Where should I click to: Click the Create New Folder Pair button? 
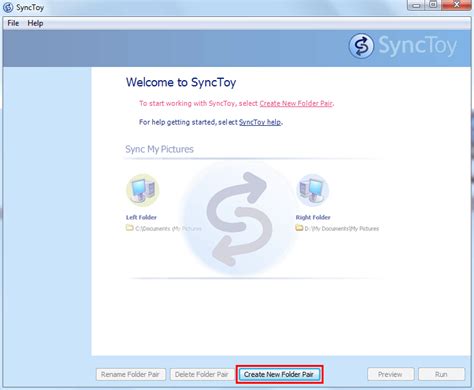[x=279, y=374]
